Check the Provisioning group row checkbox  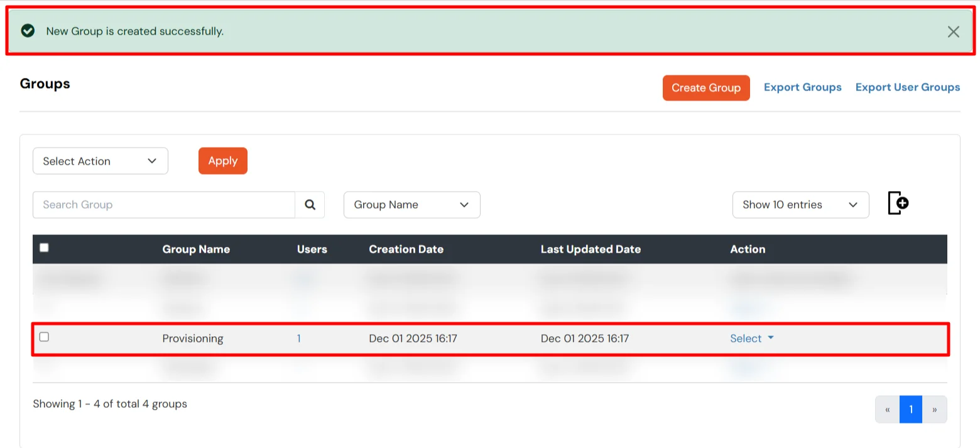point(44,337)
